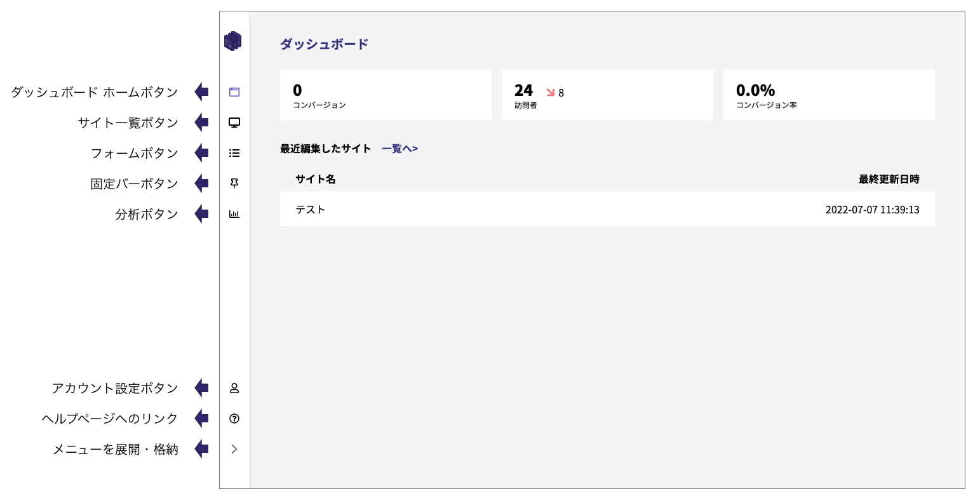Open the site list (サイト一覧) icon

click(234, 122)
